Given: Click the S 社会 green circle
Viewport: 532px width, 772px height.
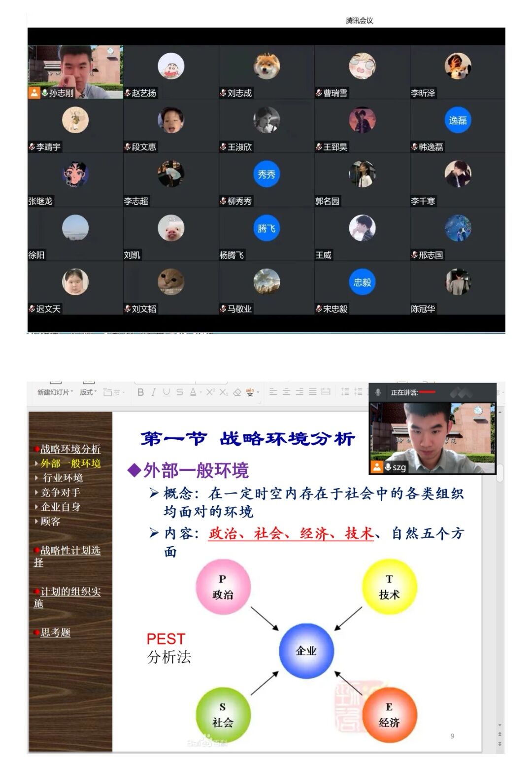Looking at the screenshot, I should (223, 715).
